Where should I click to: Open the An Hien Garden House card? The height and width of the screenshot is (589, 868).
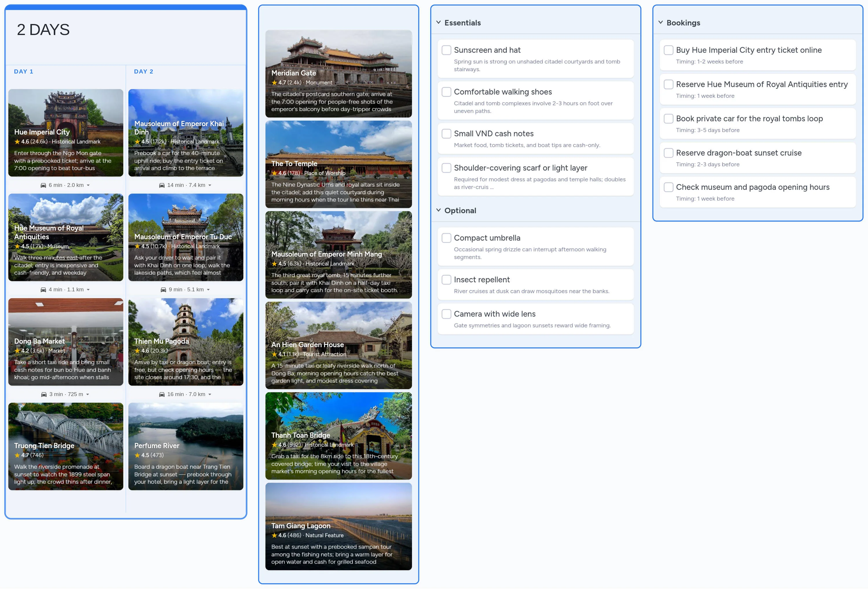click(x=339, y=345)
